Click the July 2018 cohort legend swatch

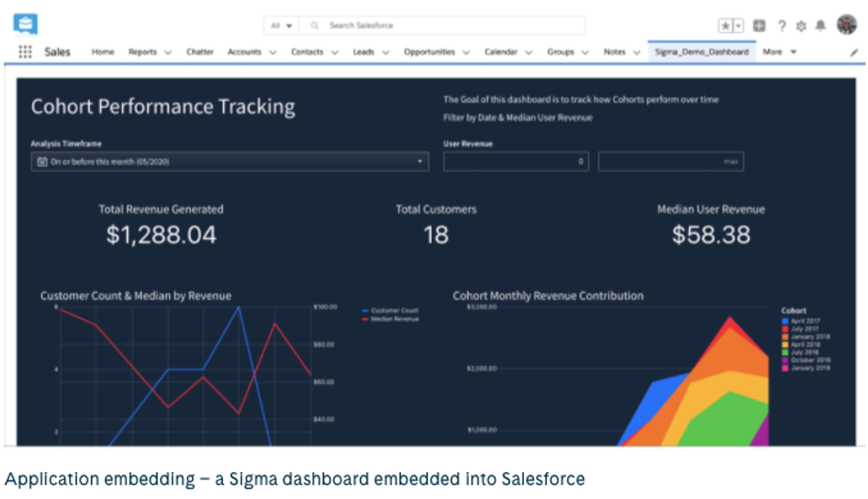[785, 352]
